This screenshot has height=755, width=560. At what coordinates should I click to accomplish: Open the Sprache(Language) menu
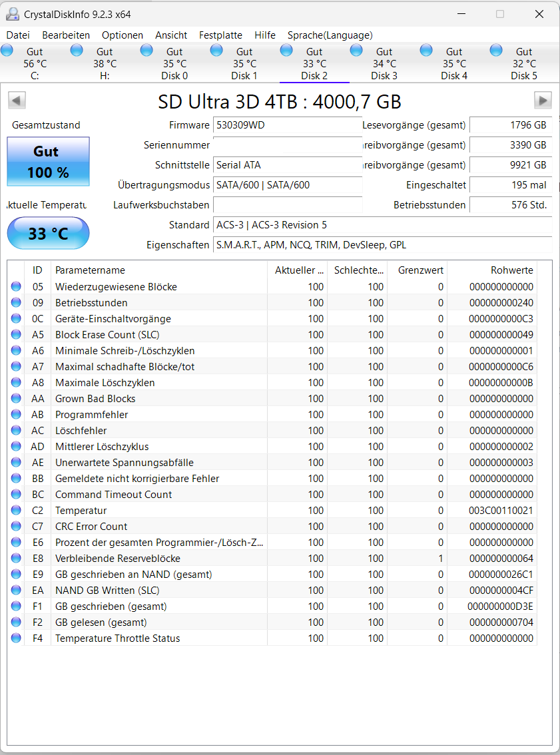[x=330, y=35]
